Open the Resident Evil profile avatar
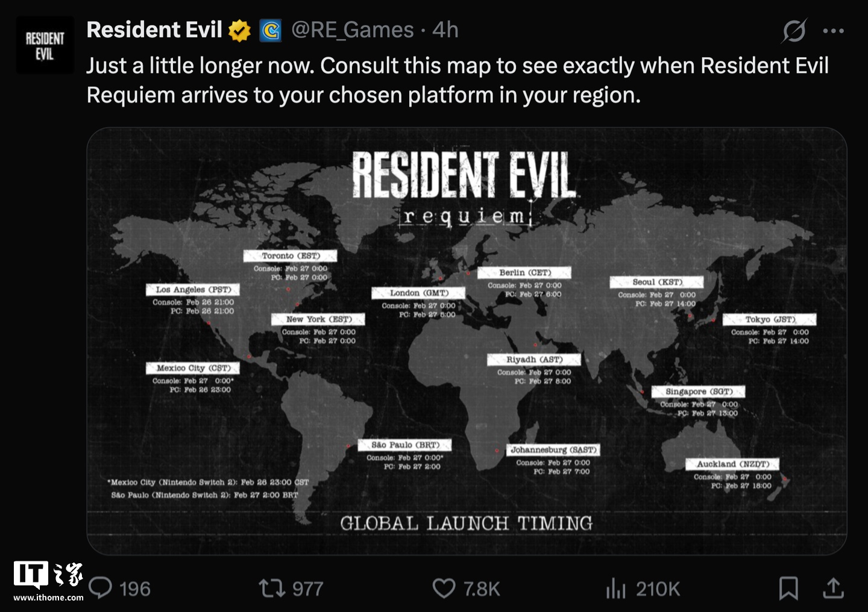Image resolution: width=868 pixels, height=612 pixels. 45,46
